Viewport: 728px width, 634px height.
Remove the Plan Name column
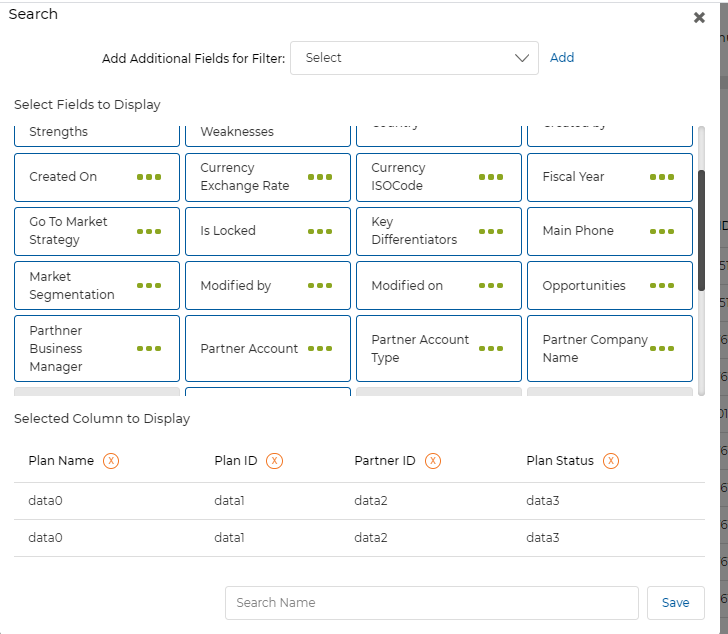click(111, 461)
